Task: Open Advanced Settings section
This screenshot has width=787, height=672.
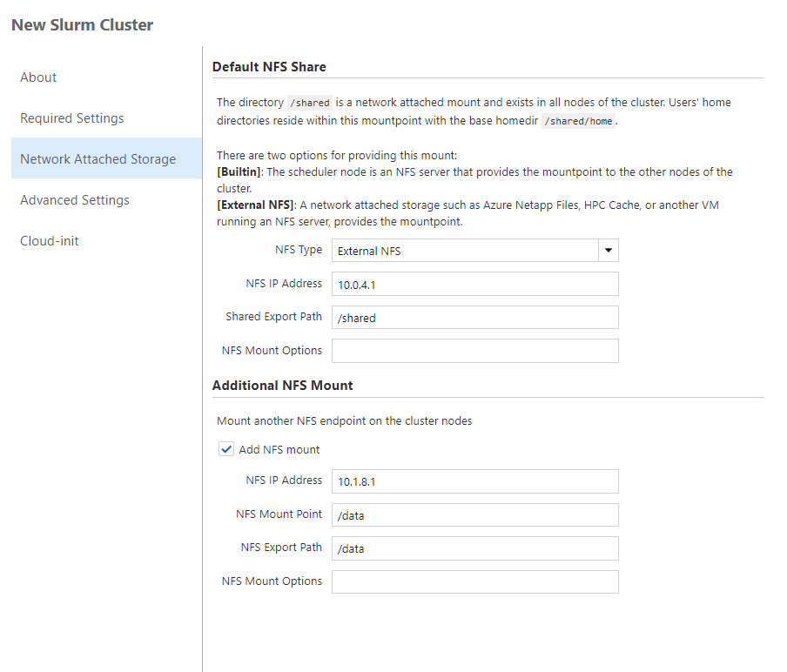Action: coord(75,199)
